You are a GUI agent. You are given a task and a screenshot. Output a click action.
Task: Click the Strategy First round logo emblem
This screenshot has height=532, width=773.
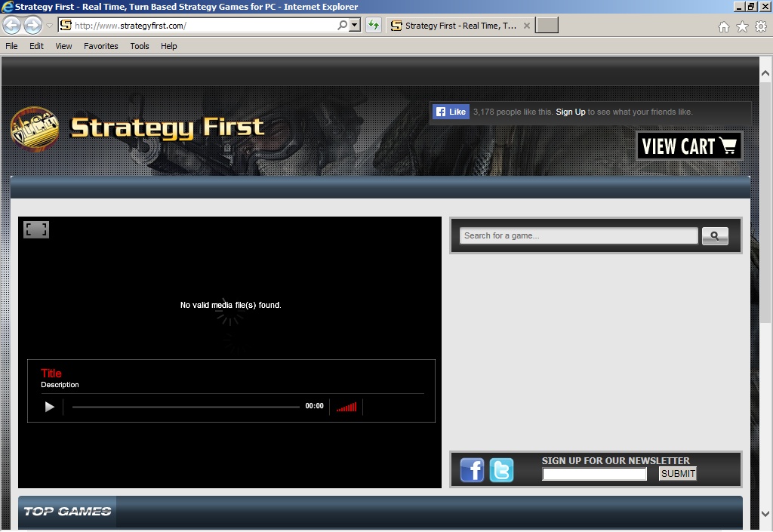[x=35, y=129]
